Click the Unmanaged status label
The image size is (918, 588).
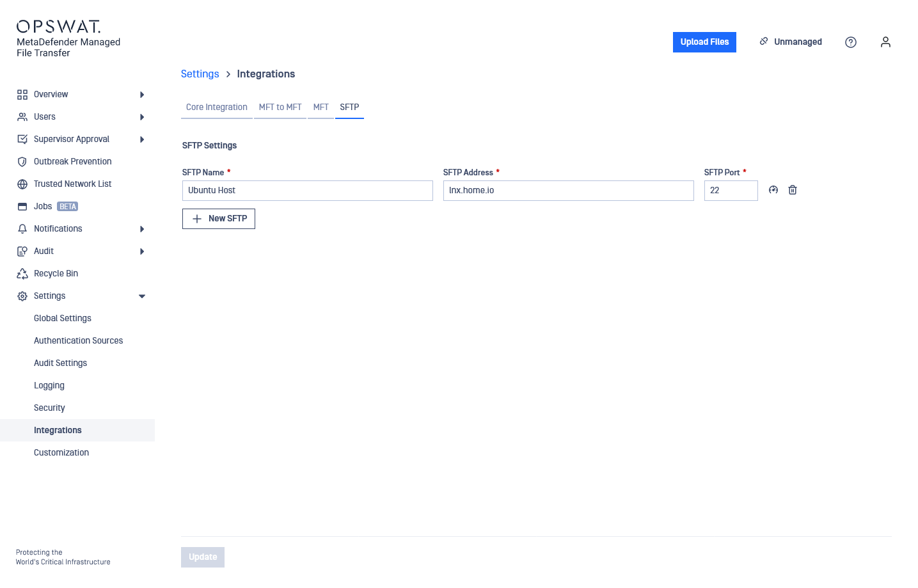click(798, 42)
